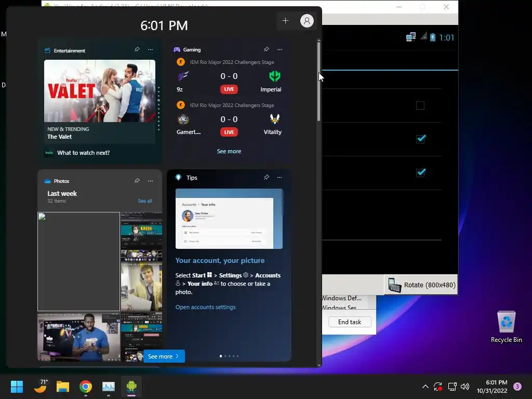Uncheck the second checked Android checkbox

point(421,172)
